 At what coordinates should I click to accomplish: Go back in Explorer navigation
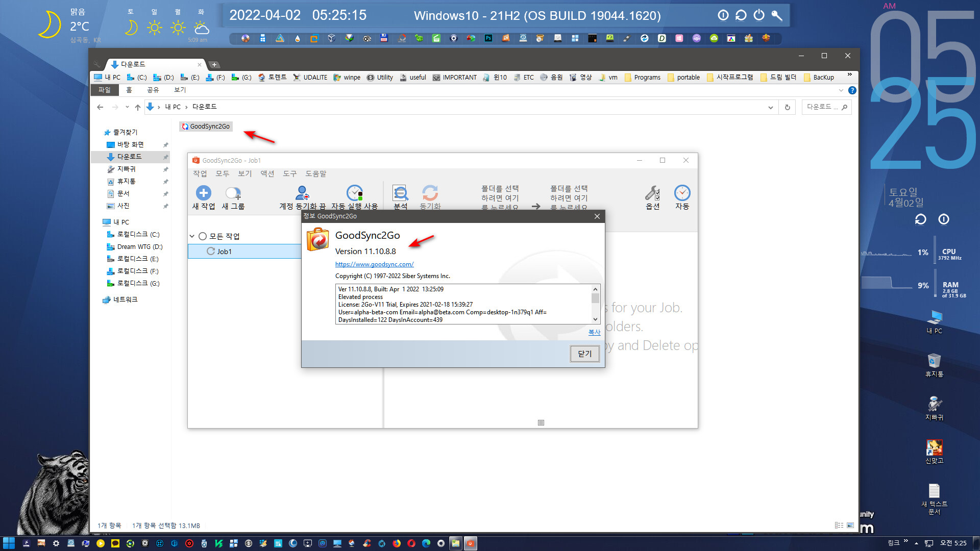(x=100, y=107)
